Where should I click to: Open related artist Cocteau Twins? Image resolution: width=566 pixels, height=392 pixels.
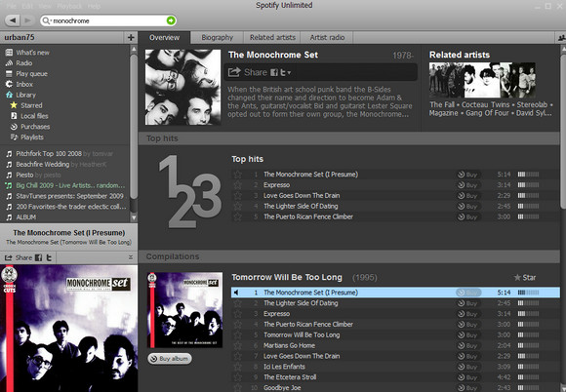pos(485,104)
